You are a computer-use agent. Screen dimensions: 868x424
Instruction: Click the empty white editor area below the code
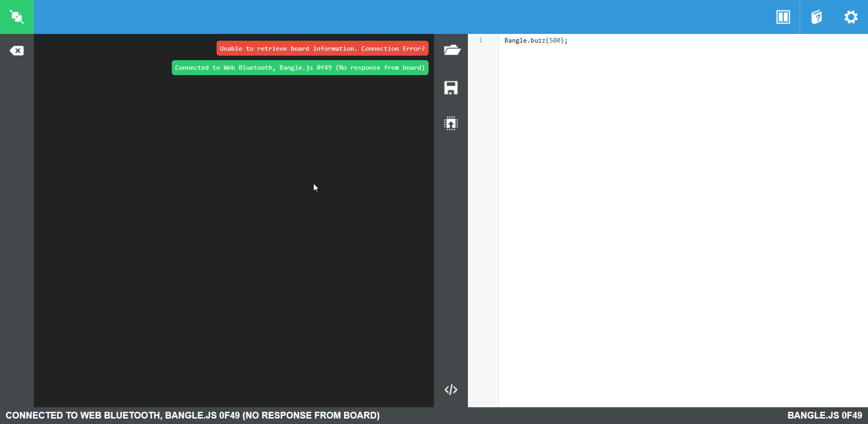(x=678, y=226)
